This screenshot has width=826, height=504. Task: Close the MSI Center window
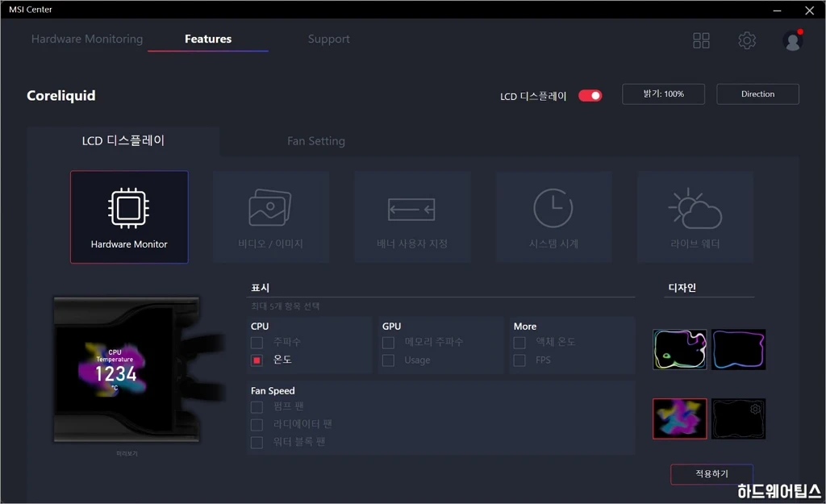click(810, 10)
